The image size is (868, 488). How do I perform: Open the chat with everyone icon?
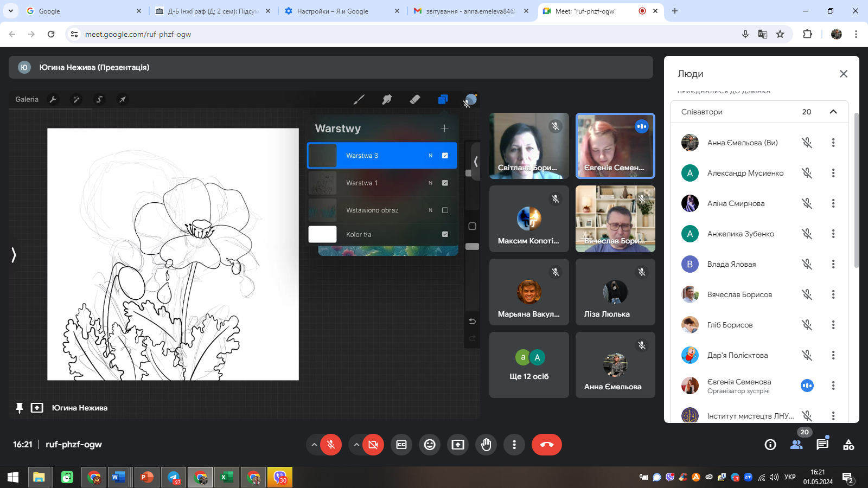[x=822, y=445]
